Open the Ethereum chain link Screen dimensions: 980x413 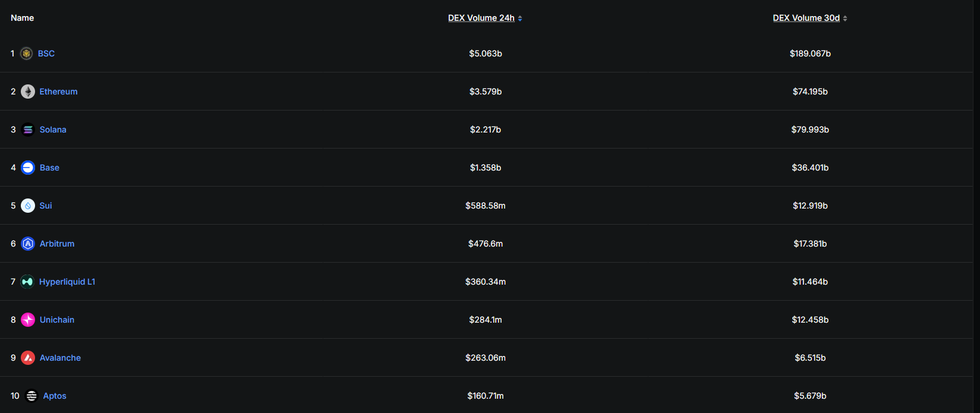(58, 92)
